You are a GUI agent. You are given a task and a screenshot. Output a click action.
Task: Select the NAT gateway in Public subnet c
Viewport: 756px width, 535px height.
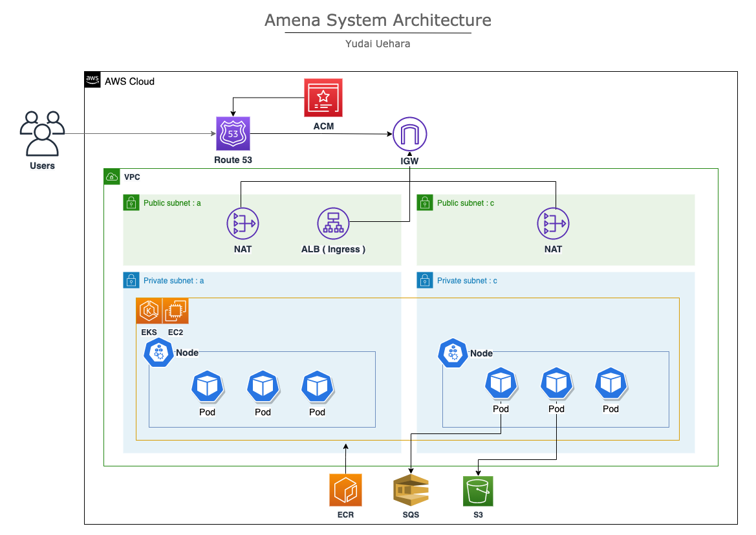tap(553, 223)
